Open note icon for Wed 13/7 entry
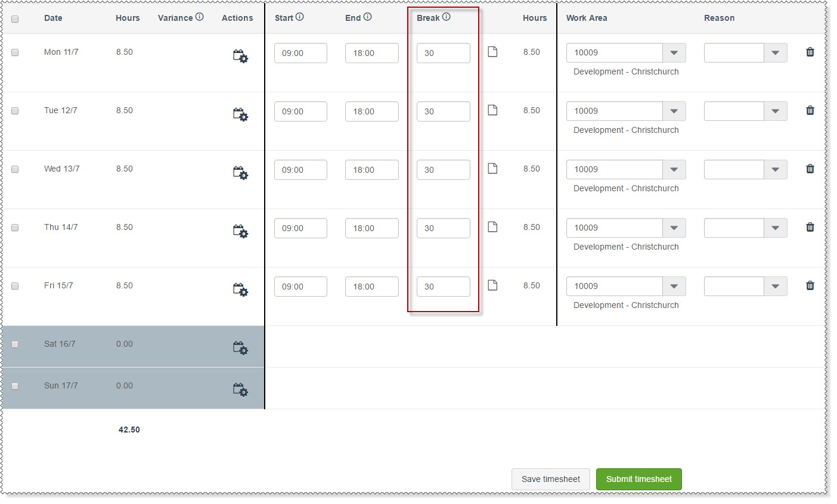Screen dimensions: 837x504 [x=492, y=169]
